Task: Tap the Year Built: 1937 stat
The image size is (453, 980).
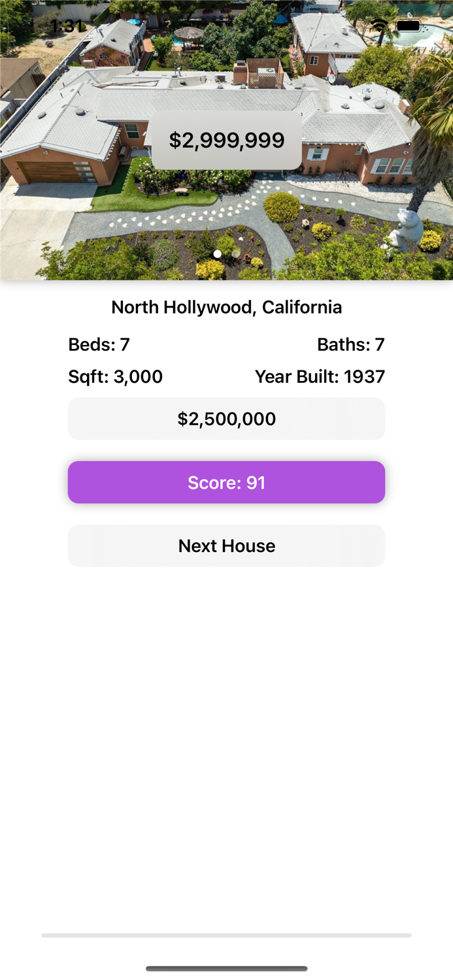Action: coord(320,376)
